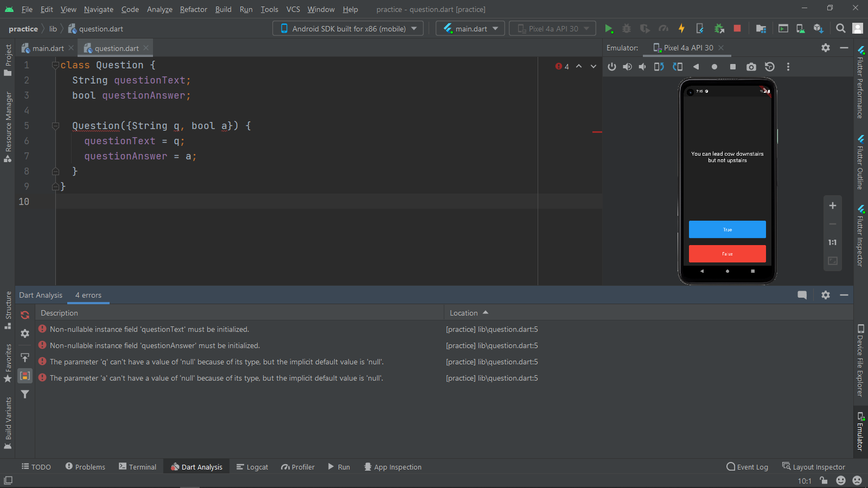Open emulator extended controls three-dot menu
Screen dimensions: 868x488
(788, 67)
